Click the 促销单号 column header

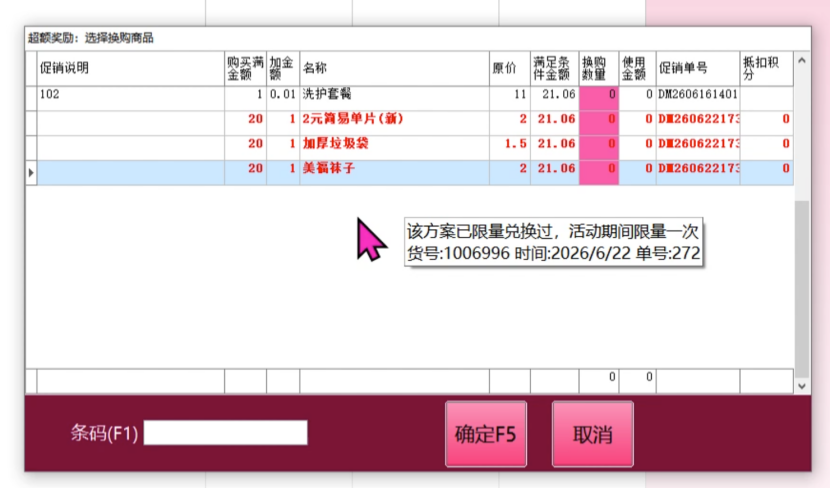698,68
